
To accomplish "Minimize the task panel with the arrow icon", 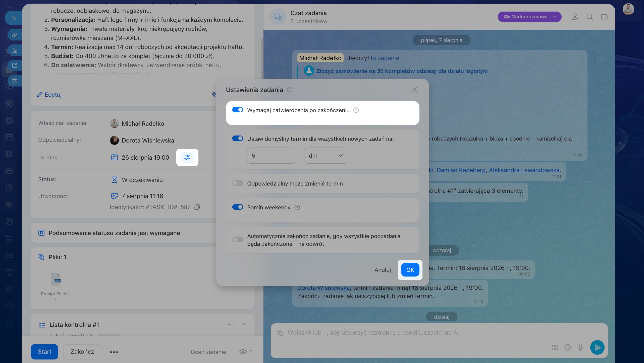I will [x=15, y=50].
